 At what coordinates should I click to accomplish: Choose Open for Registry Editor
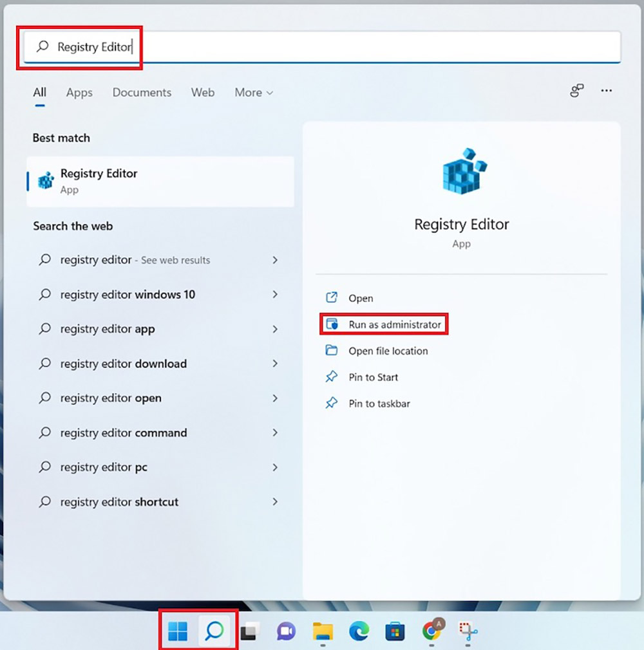[361, 298]
